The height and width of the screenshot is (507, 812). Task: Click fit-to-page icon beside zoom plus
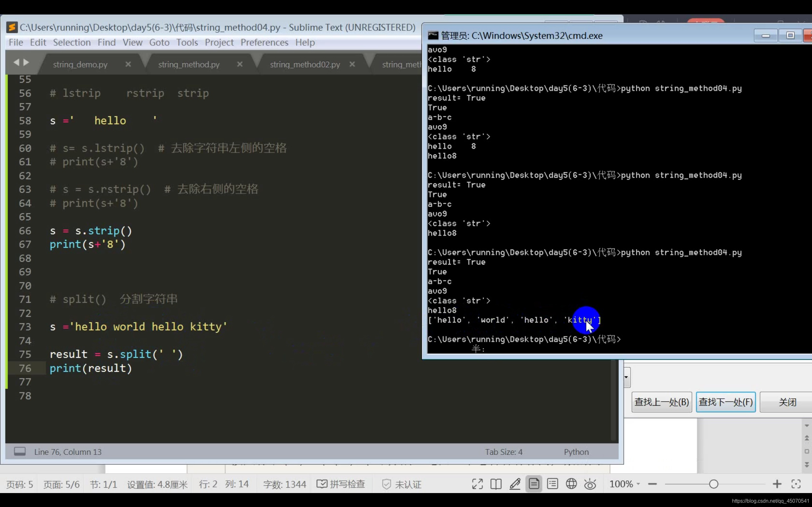tap(796, 484)
